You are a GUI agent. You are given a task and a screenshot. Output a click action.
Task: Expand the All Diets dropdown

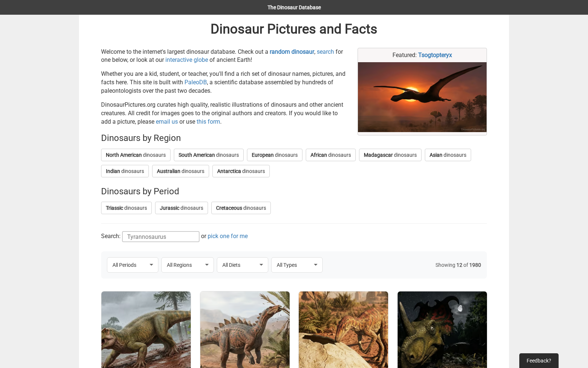243,265
